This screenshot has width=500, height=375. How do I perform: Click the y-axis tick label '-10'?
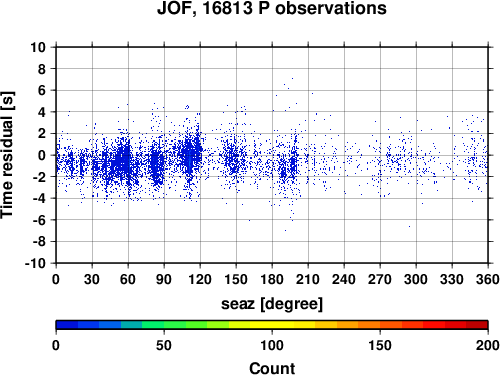tap(36, 263)
